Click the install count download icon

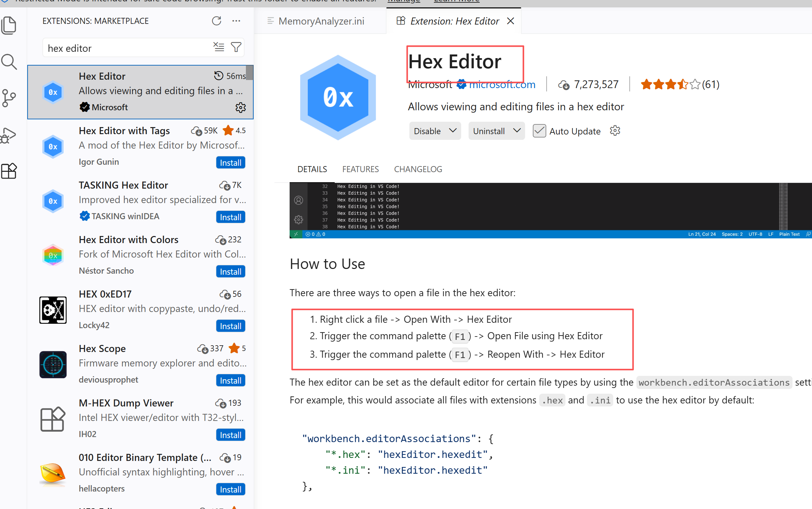point(564,85)
